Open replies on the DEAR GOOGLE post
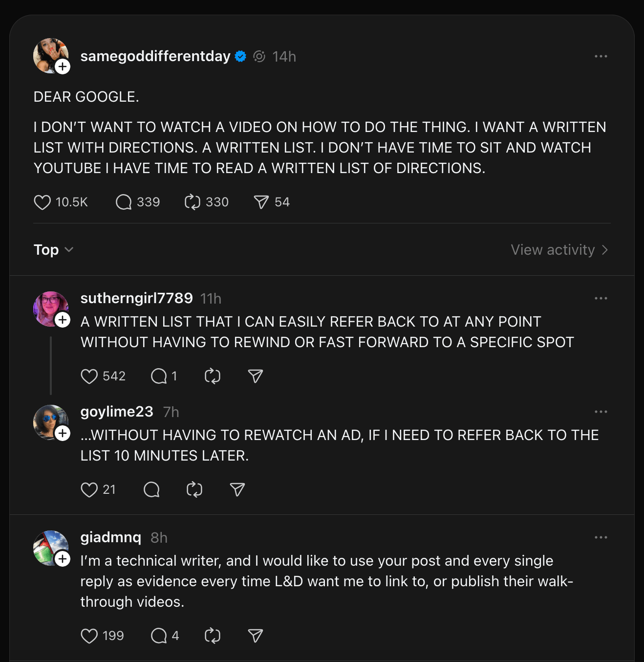 click(124, 202)
